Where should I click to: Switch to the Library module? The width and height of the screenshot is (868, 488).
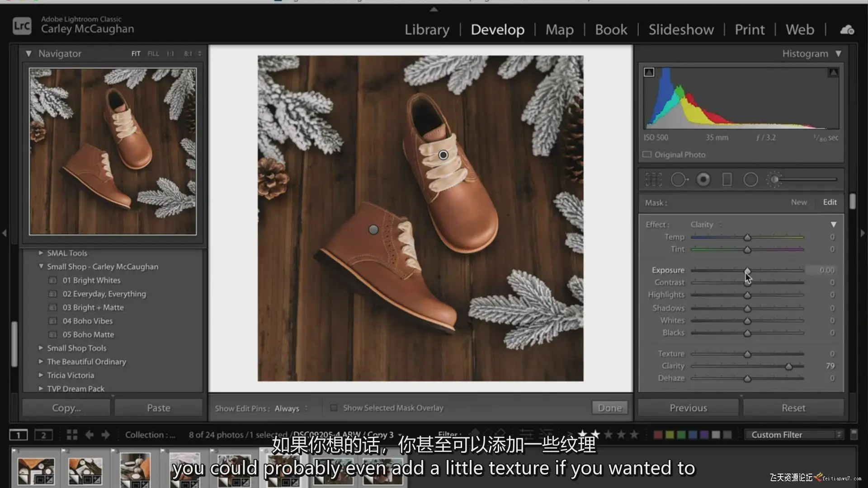427,30
